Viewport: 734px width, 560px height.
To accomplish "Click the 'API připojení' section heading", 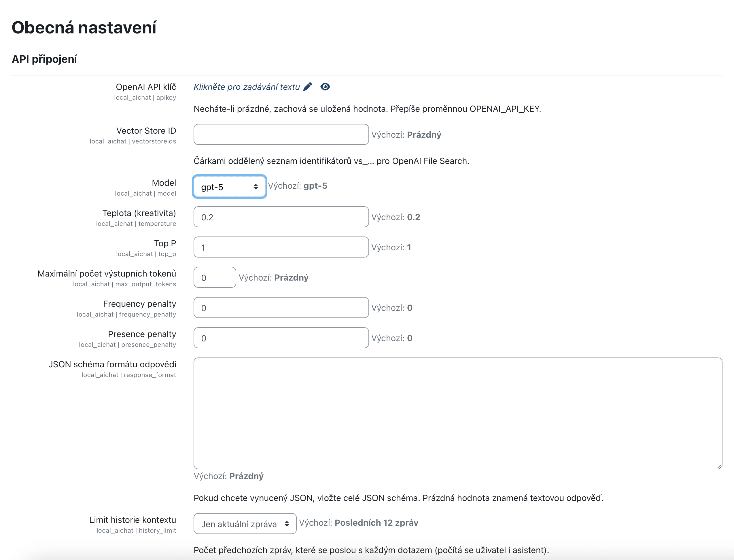I will (44, 59).
